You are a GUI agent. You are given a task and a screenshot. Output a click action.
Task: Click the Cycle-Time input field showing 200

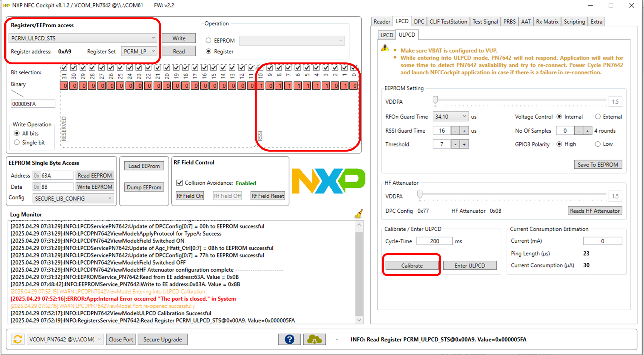(x=434, y=241)
